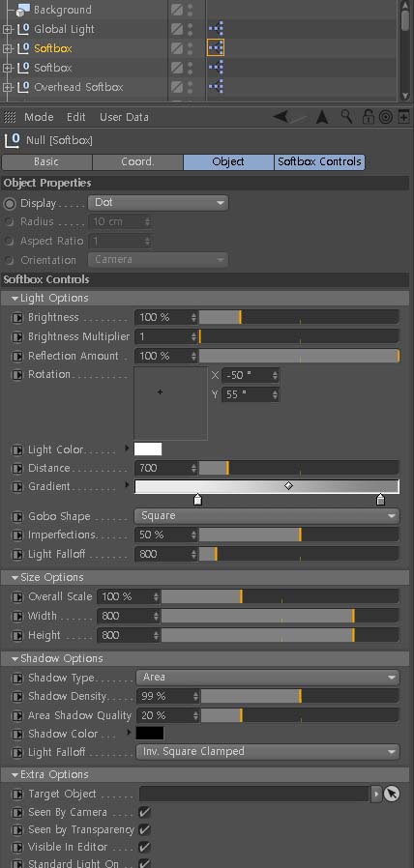Click the Global Light XPresso tag
This screenshot has width=414, height=868.
click(216, 29)
